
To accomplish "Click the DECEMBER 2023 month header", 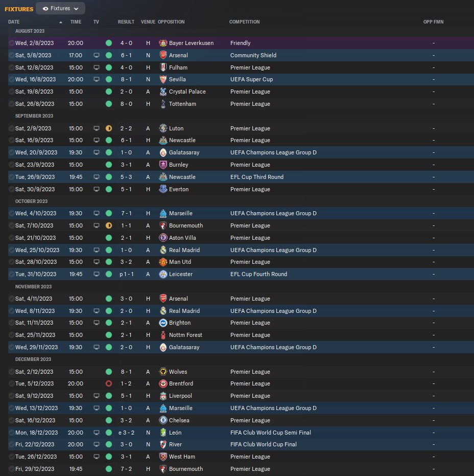I will pos(33,359).
